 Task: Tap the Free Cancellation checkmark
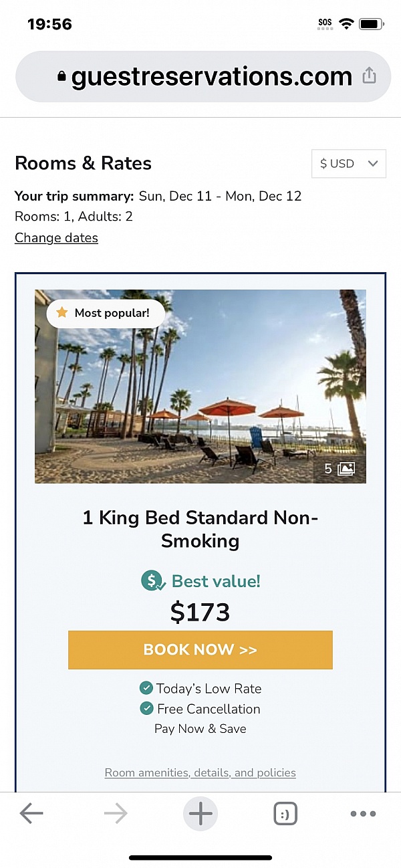coord(146,708)
